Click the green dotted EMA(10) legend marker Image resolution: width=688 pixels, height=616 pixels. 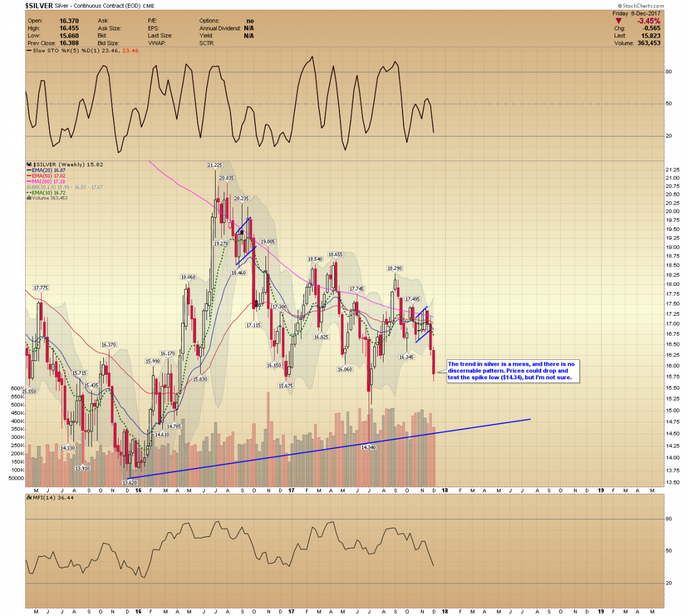(29, 193)
